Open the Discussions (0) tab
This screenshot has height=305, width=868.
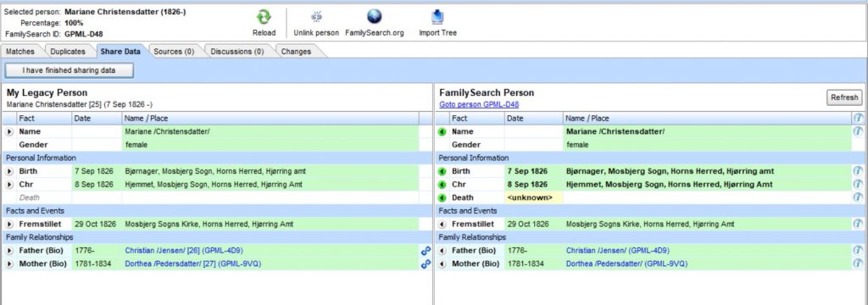click(x=237, y=52)
